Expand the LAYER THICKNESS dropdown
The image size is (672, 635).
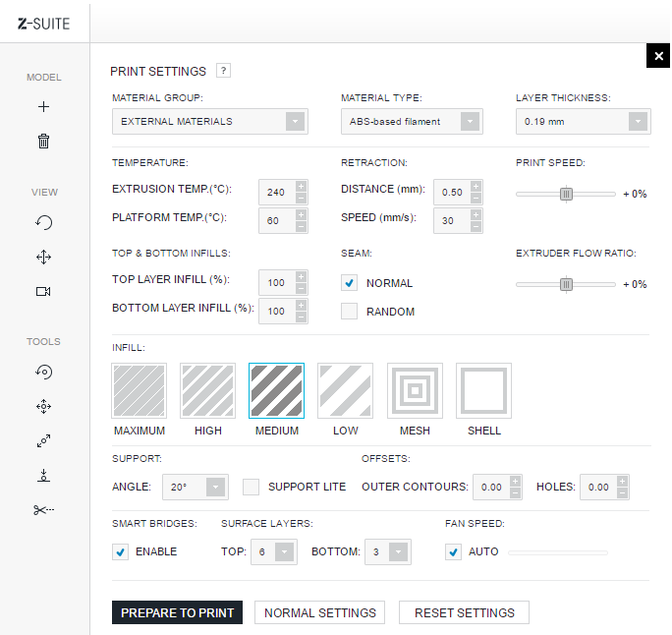point(583,122)
